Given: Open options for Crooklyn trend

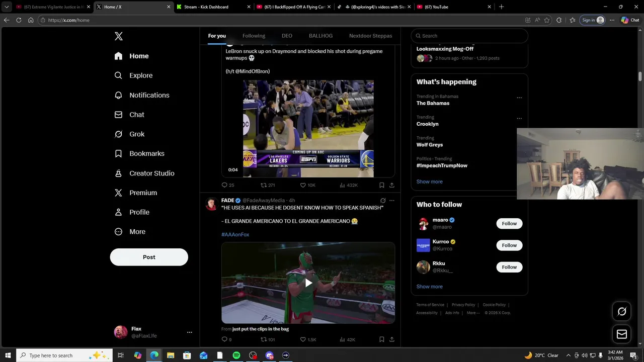Looking at the screenshot, I should coord(519,119).
